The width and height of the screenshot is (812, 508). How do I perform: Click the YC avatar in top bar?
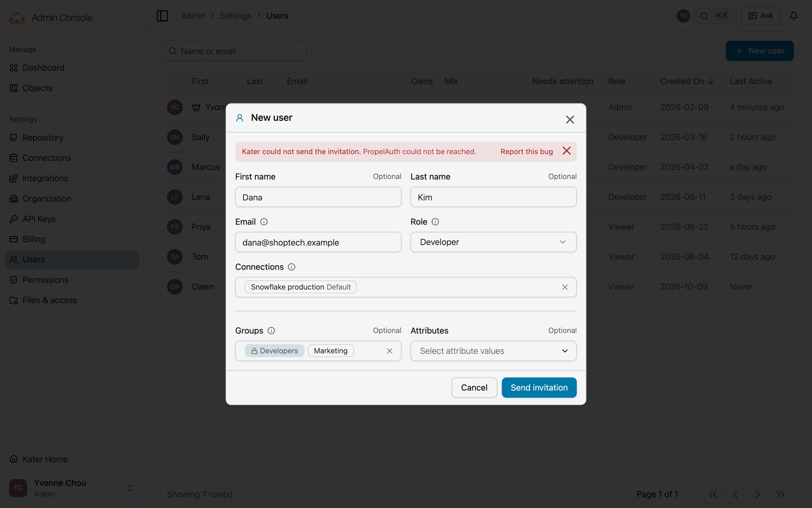pos(683,16)
